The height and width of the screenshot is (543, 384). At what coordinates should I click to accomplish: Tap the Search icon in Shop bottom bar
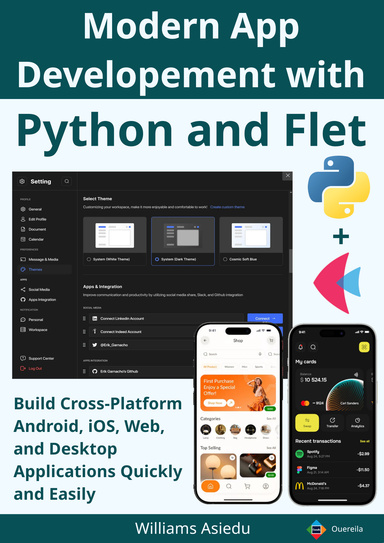[229, 486]
